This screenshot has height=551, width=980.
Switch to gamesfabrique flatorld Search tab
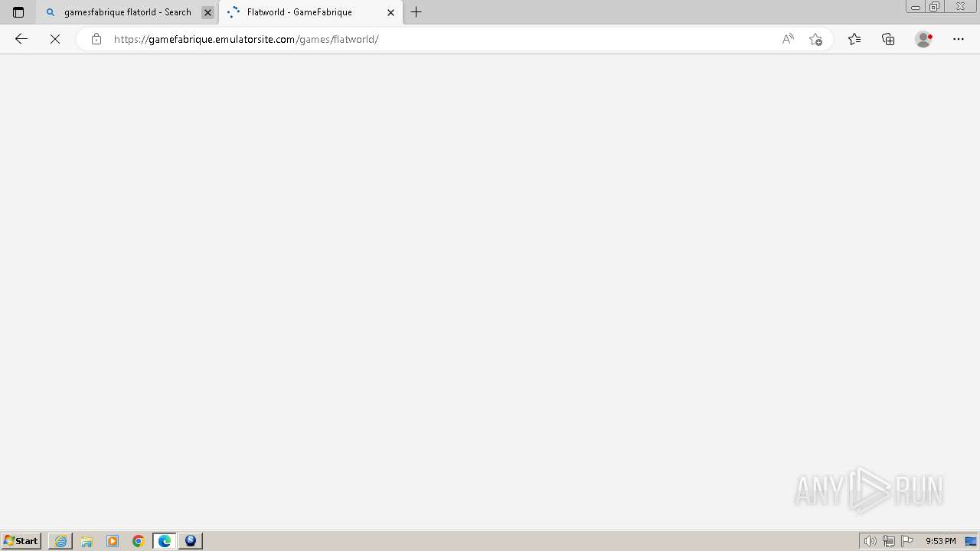pos(126,12)
